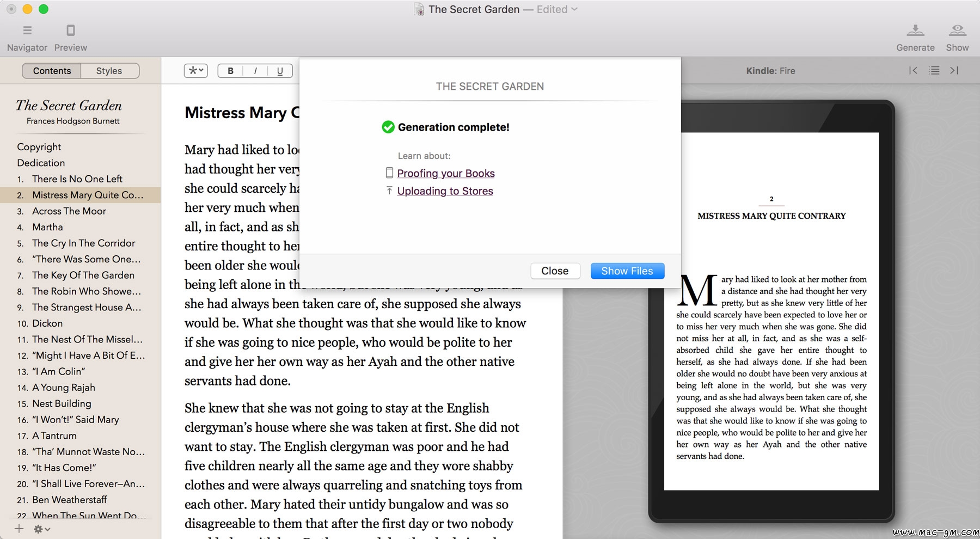Select chapter "There Was Some One…"
This screenshot has width=980, height=539.
coord(80,259)
